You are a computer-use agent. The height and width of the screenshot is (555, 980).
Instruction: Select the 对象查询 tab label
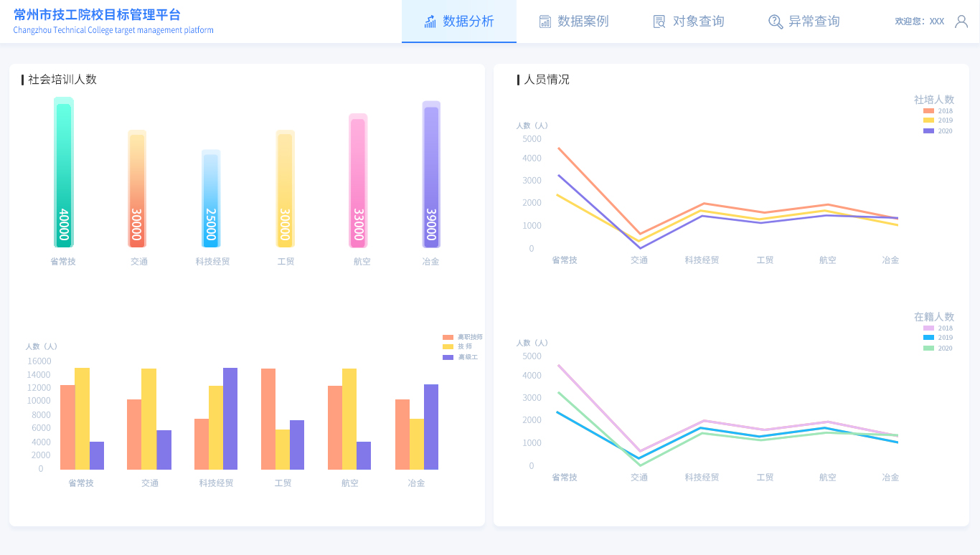tap(698, 22)
